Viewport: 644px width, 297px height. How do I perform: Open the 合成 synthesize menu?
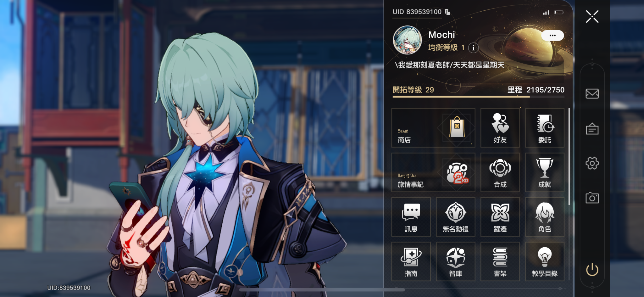coord(500,172)
